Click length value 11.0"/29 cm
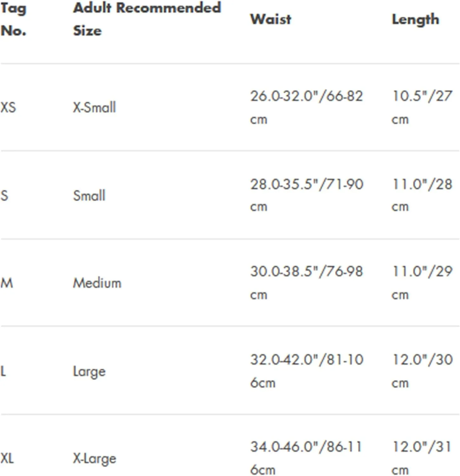This screenshot has height=476, width=460. point(422,283)
